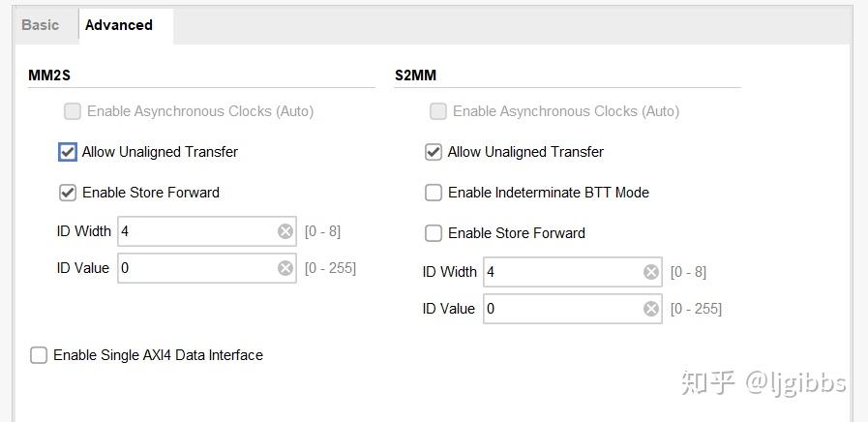The image size is (868, 422).
Task: Uncheck MM2S Allow Unaligned Transfer
Action: click(68, 152)
